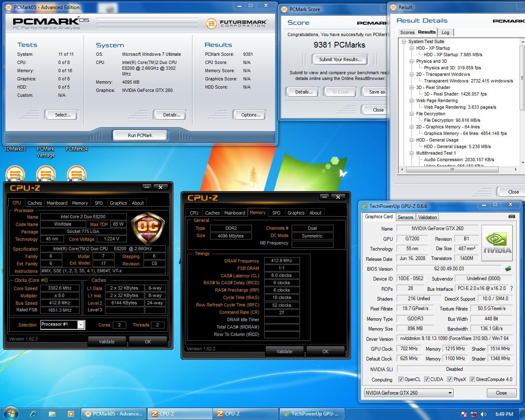
Task: Open Mainboard tab in left CPU-Z window
Action: 57,203
